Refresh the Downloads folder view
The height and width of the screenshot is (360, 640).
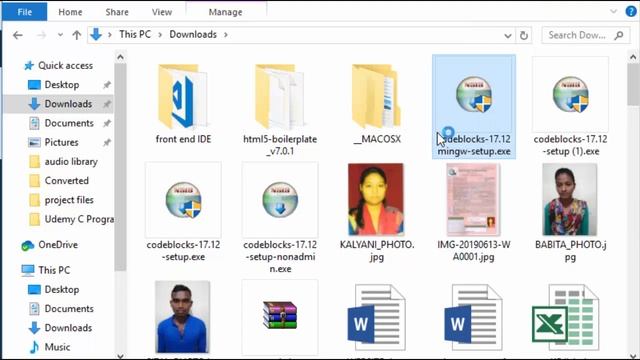pyautogui.click(x=524, y=36)
